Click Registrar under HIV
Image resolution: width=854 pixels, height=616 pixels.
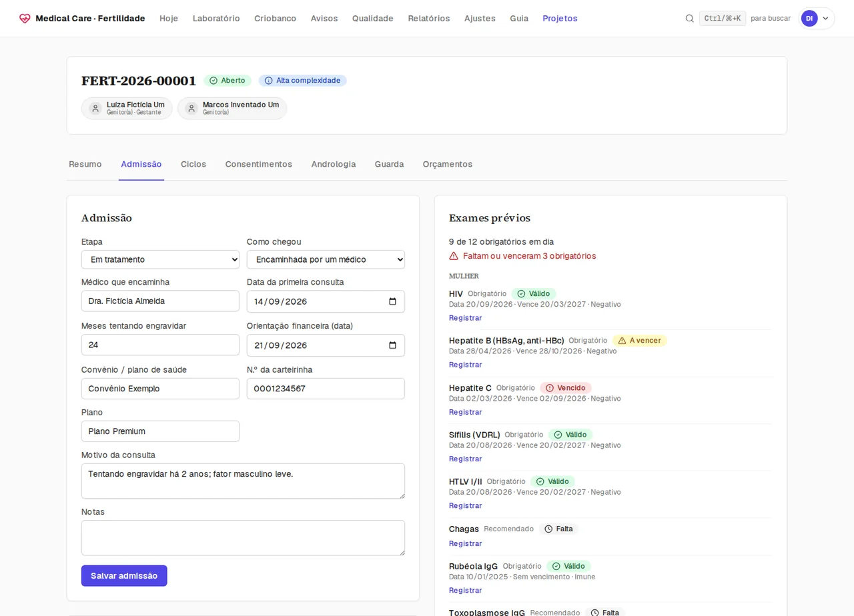pos(466,318)
